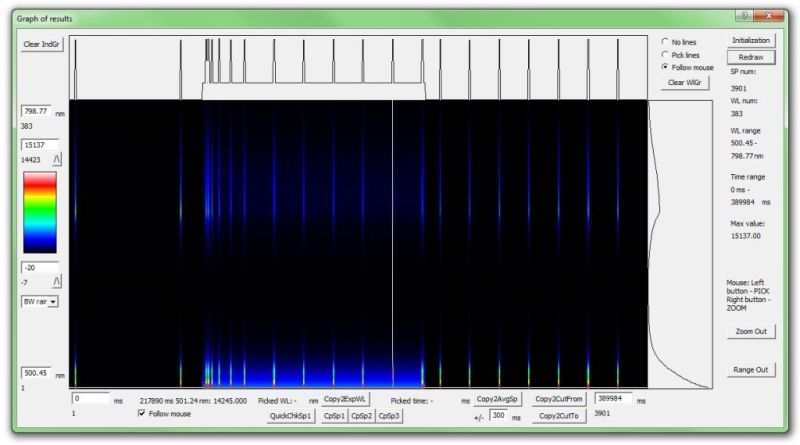Viewport: 800px width, 445px height.
Task: Toggle the Follow mouse checkbox
Action: [142, 413]
